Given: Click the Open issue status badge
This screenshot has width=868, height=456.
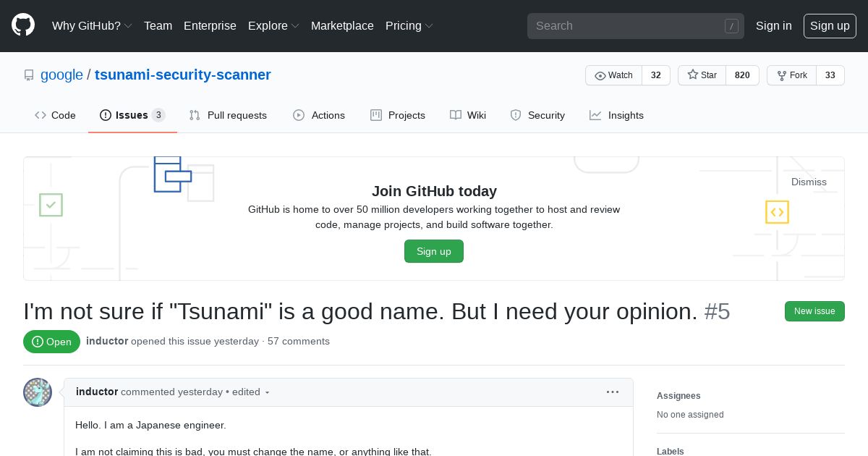Looking at the screenshot, I should 51,342.
